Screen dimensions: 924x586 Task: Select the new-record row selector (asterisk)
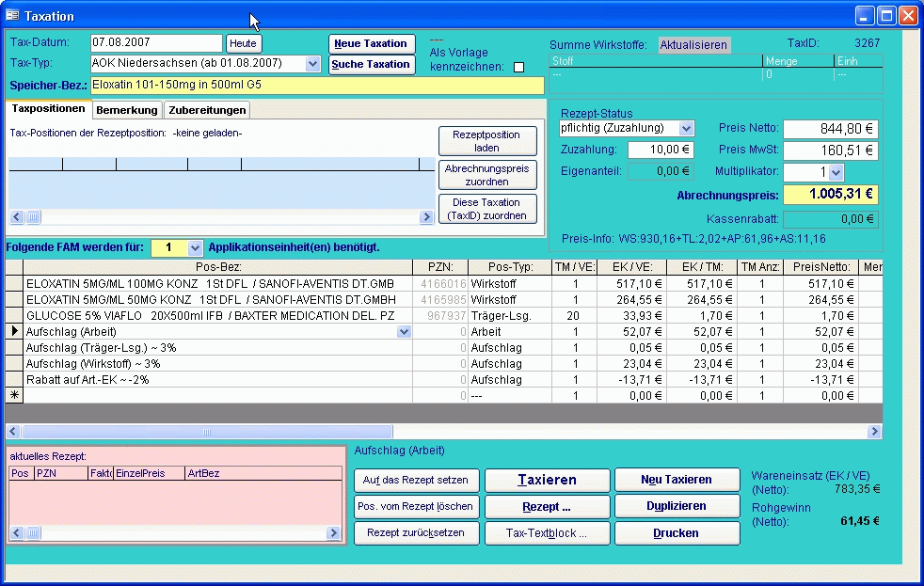(14, 396)
